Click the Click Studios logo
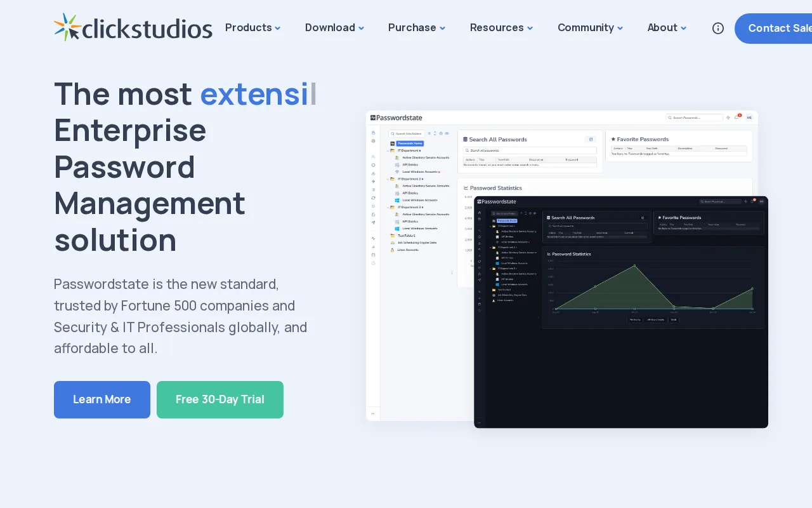The width and height of the screenshot is (812, 508). (133, 28)
